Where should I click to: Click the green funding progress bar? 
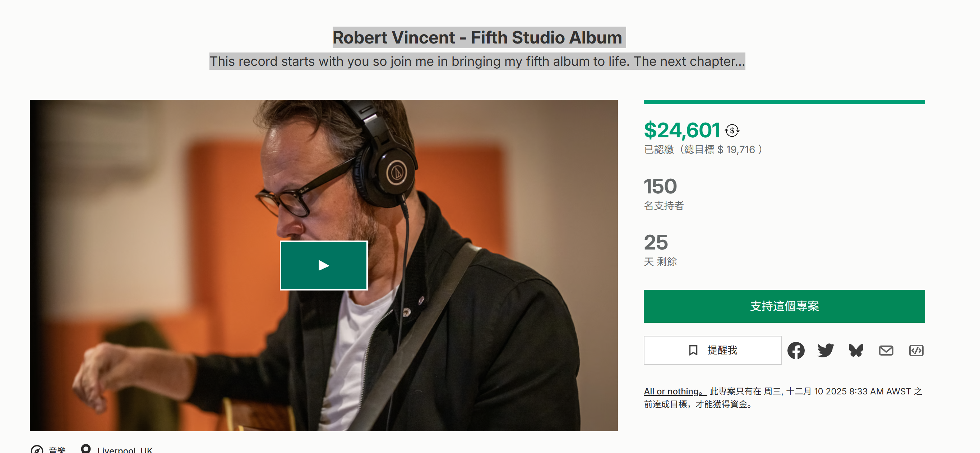[784, 102]
